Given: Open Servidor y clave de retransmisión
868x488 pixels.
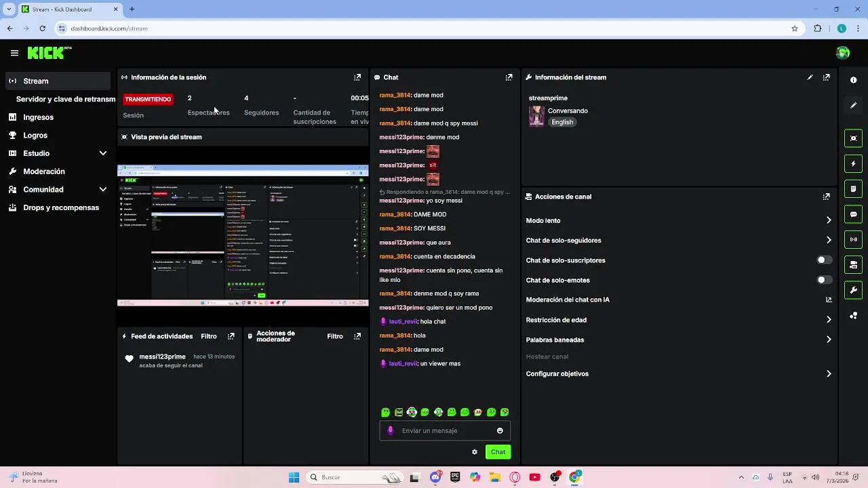Looking at the screenshot, I should click(x=65, y=99).
